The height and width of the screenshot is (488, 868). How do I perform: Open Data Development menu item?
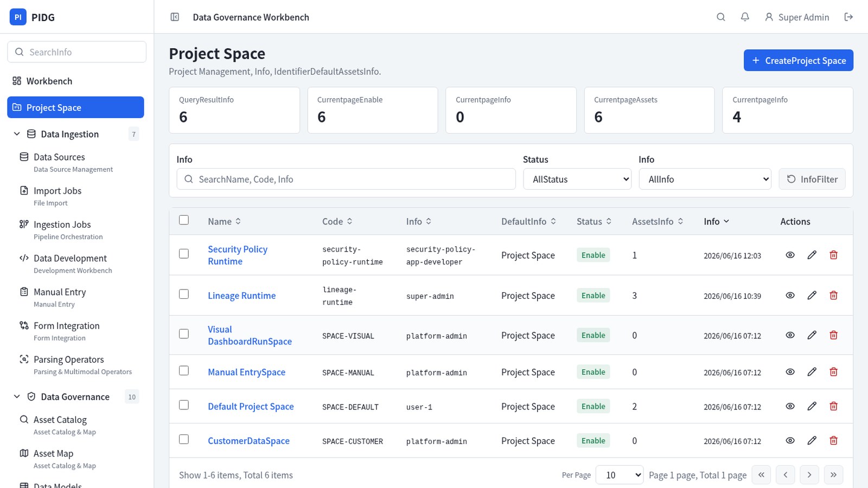75,264
